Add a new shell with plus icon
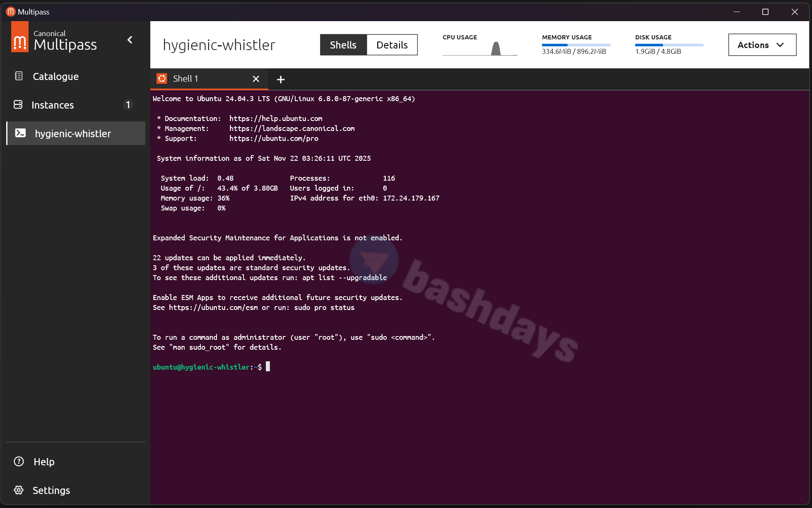 coord(281,79)
